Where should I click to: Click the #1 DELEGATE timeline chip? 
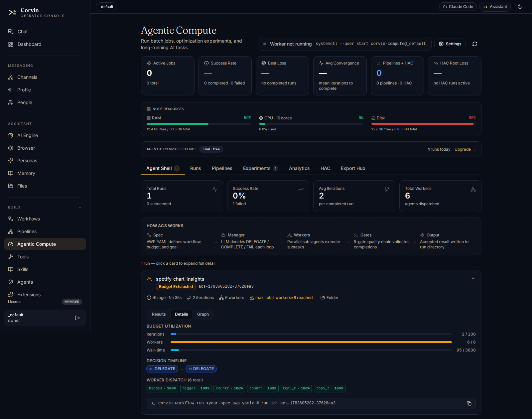click(x=201, y=369)
